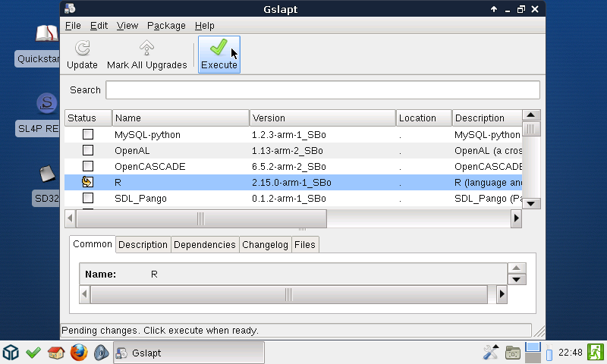
Task: Click the screenshot folder tray icon
Action: 513,353
